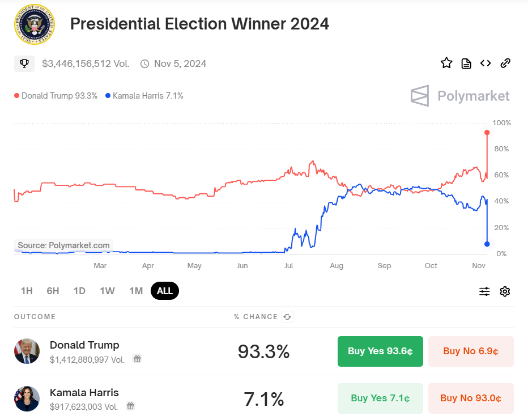Click the gift icon next to Trump's volume

[137, 359]
